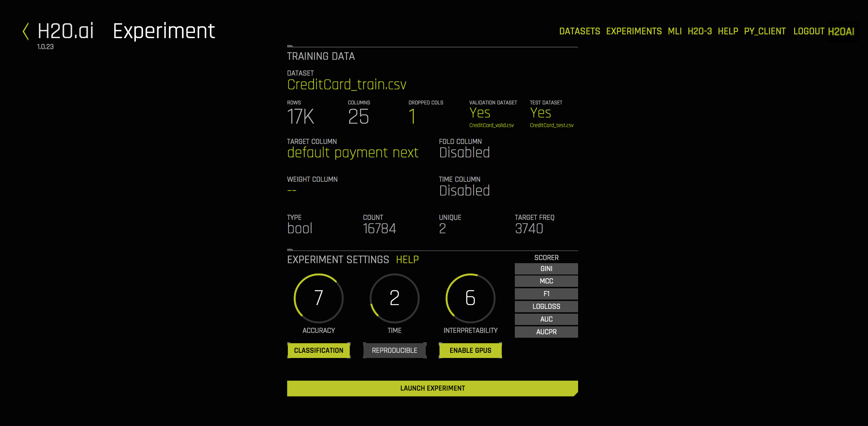
Task: Toggle the Reproducible setting
Action: 394,350
